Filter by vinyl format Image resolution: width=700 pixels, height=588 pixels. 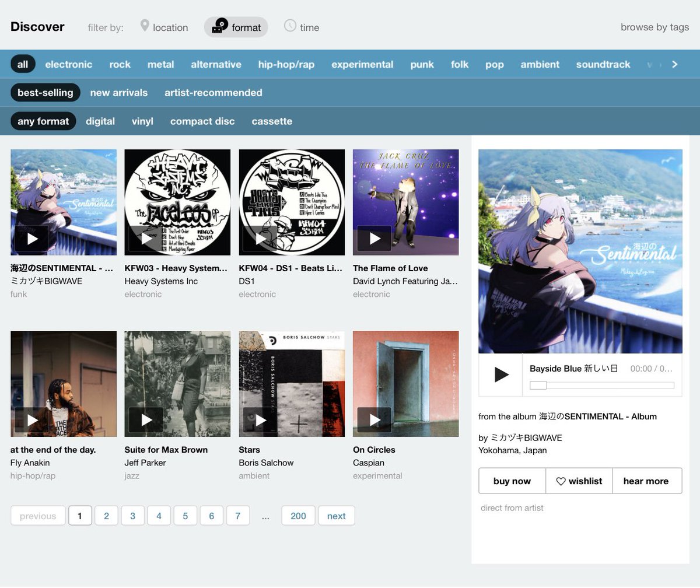(142, 121)
